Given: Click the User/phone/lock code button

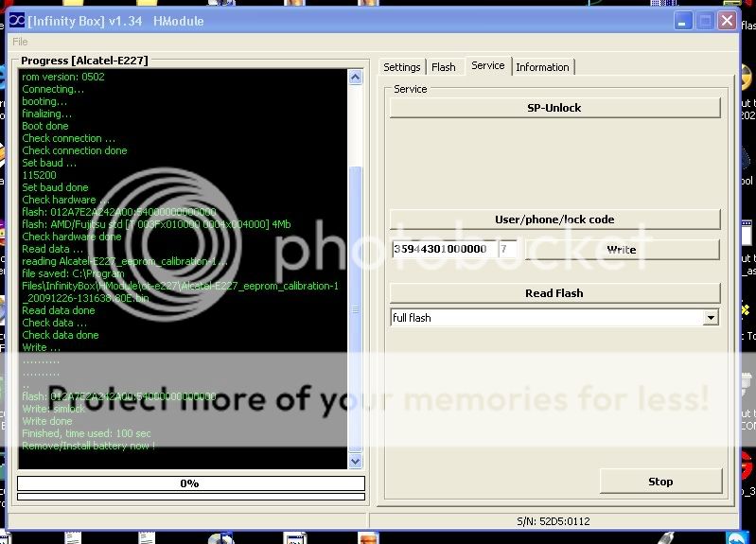Looking at the screenshot, I should (554, 219).
